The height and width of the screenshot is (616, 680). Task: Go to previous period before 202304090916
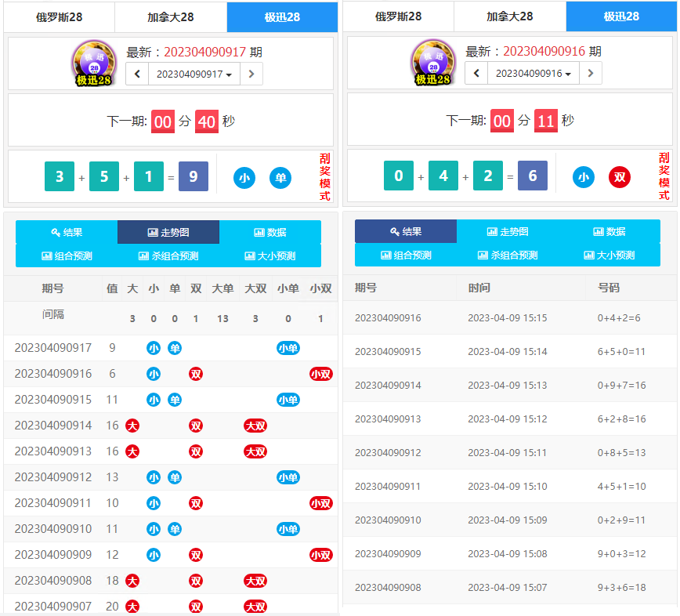pyautogui.click(x=476, y=74)
